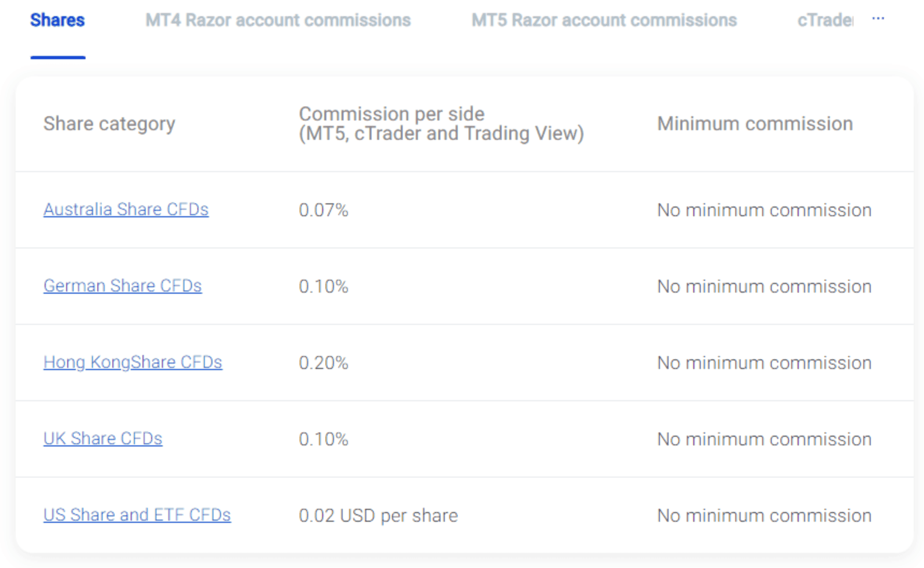This screenshot has width=924, height=568.
Task: Click the 0.02 USD per share value
Action: coord(378,515)
